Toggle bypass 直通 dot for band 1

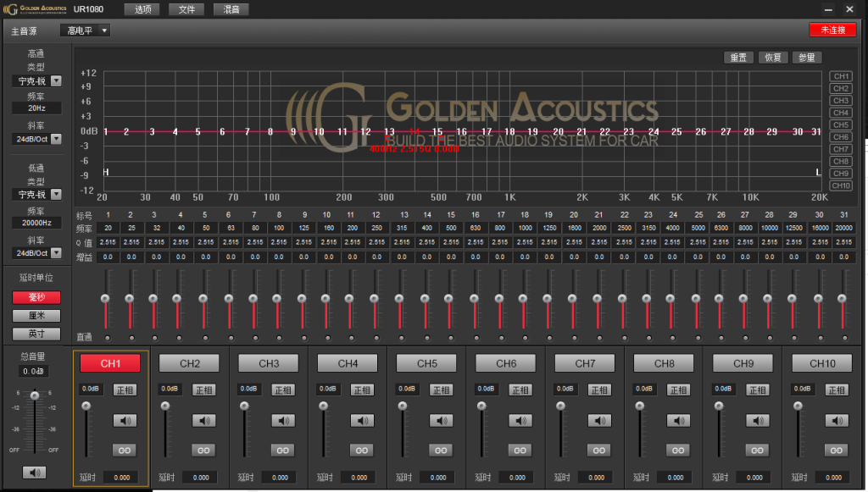click(108, 338)
